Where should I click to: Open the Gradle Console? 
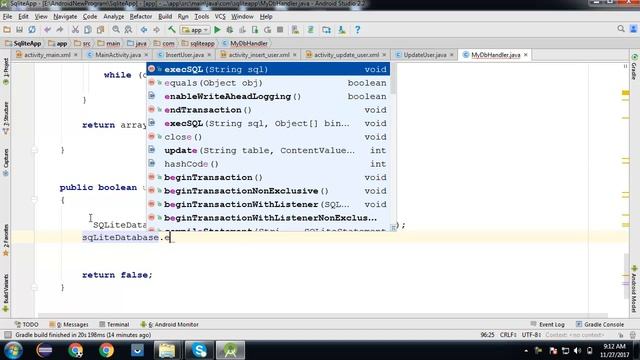tap(600, 324)
